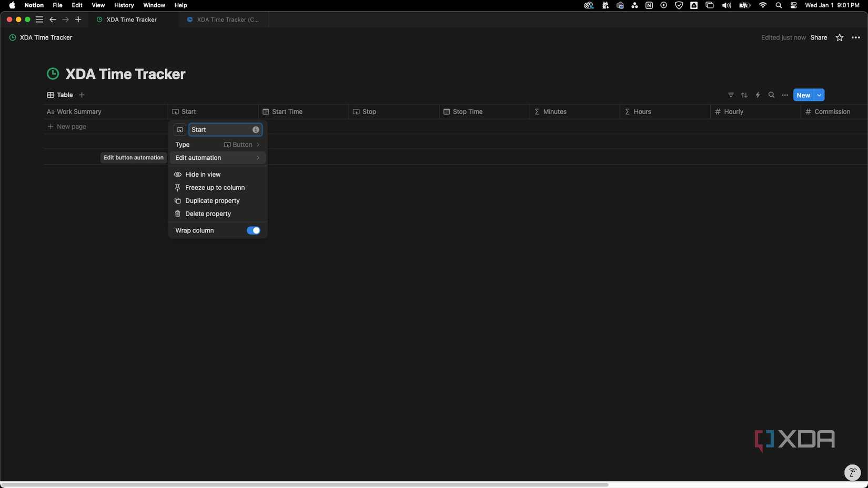Open the Work Summary column header
This screenshot has width=868, height=488.
105,111
